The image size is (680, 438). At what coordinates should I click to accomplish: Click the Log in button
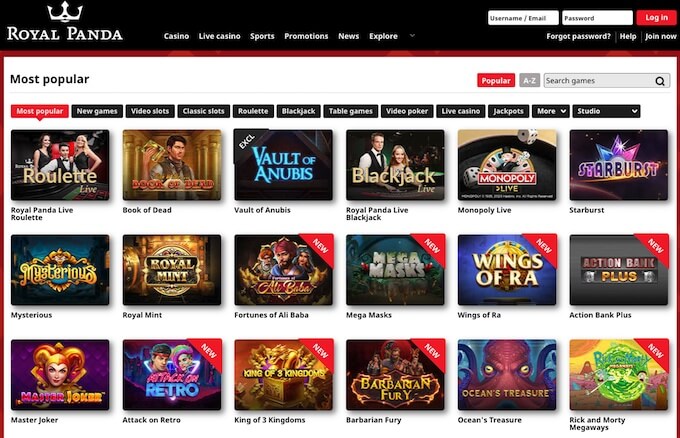[x=656, y=18]
